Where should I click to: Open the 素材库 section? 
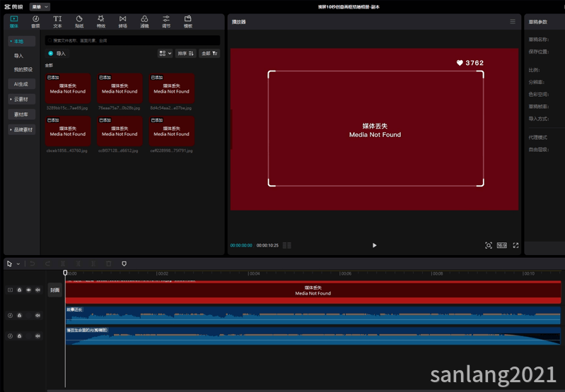pyautogui.click(x=22, y=114)
